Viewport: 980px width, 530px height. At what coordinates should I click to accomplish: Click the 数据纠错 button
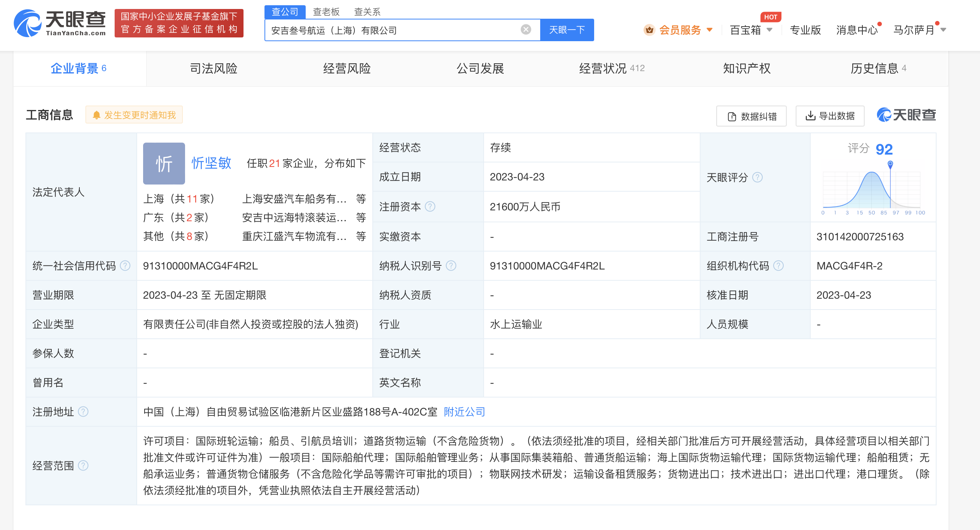tap(751, 116)
